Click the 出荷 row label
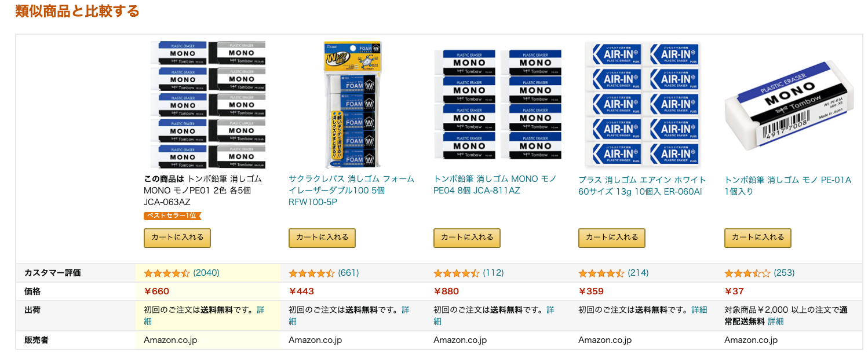The height and width of the screenshot is (358, 868). click(x=32, y=310)
